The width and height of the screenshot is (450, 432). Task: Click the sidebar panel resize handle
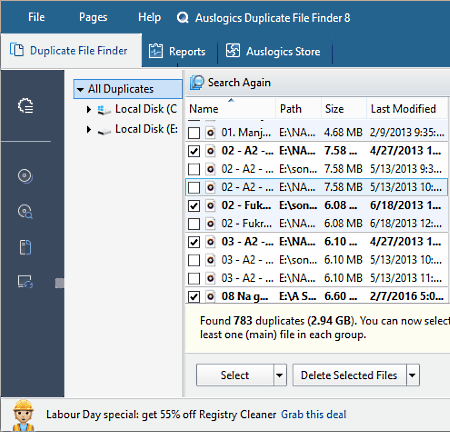click(59, 283)
